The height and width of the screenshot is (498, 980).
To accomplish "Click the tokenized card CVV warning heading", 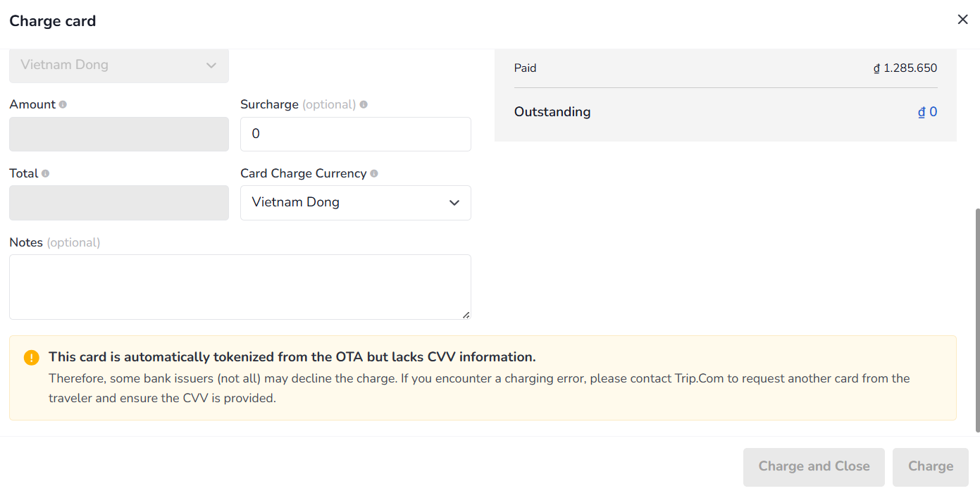I will point(292,357).
